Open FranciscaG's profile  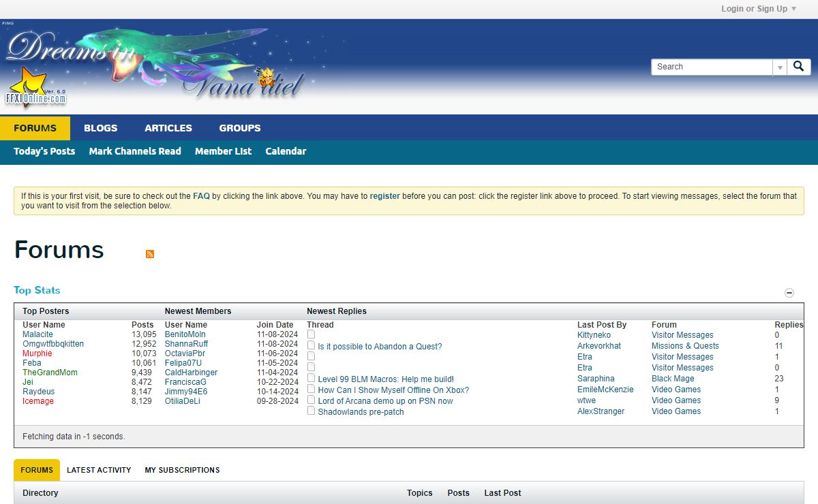(185, 382)
